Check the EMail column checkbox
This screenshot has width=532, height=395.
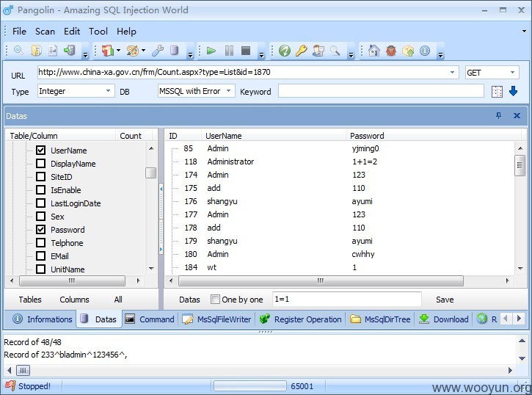point(40,256)
